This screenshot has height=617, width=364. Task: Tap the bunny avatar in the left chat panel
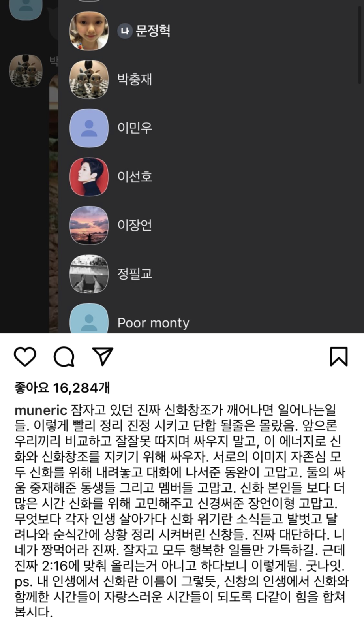point(26,71)
